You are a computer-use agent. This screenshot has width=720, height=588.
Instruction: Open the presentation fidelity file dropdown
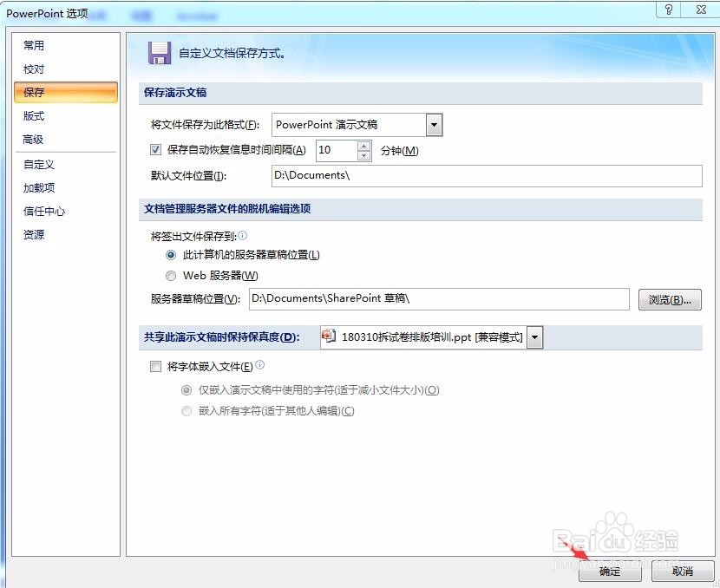[534, 338]
